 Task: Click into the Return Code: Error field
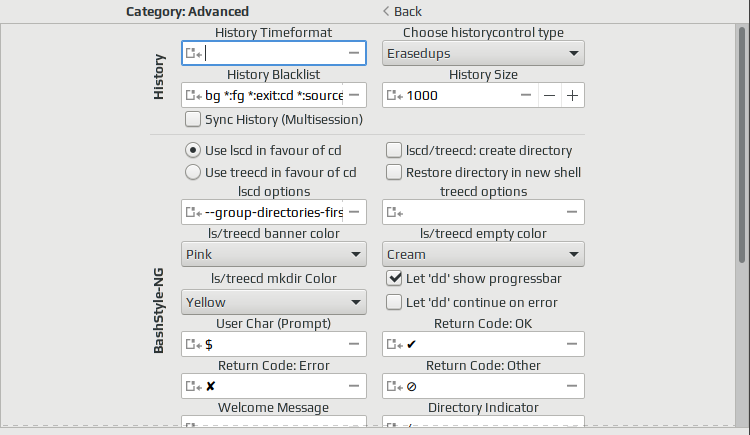click(274, 386)
